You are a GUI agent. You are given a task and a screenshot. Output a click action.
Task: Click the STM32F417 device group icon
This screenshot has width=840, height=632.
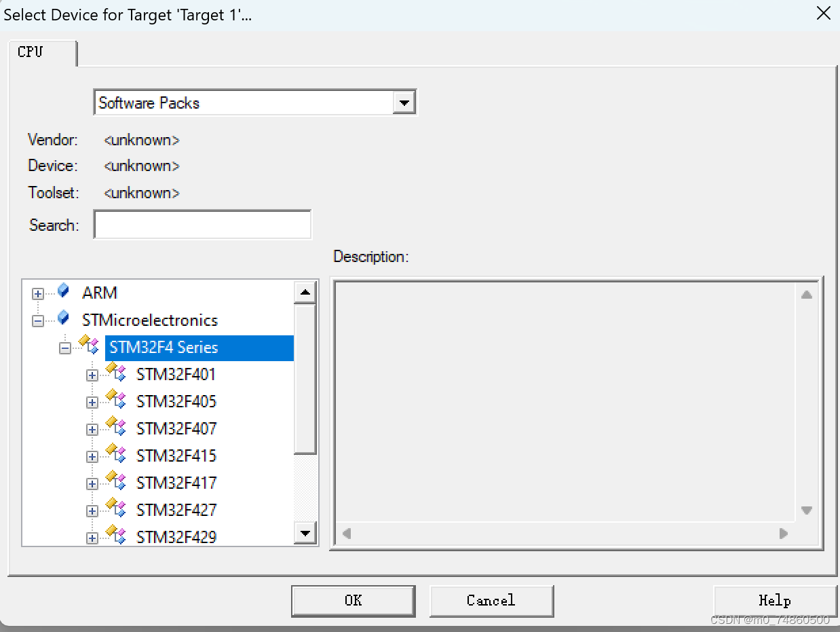pos(117,481)
